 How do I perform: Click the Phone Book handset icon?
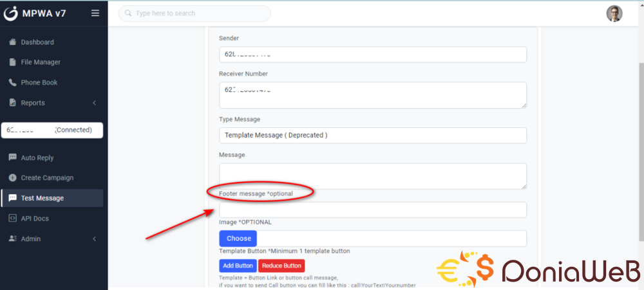click(13, 82)
